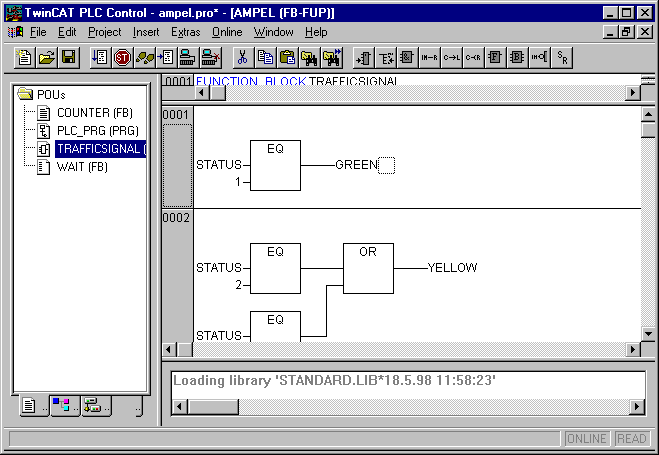Viewport: 659px width, 455px height.
Task: Click the dotted cursor box after GREEN
Action: tap(386, 165)
